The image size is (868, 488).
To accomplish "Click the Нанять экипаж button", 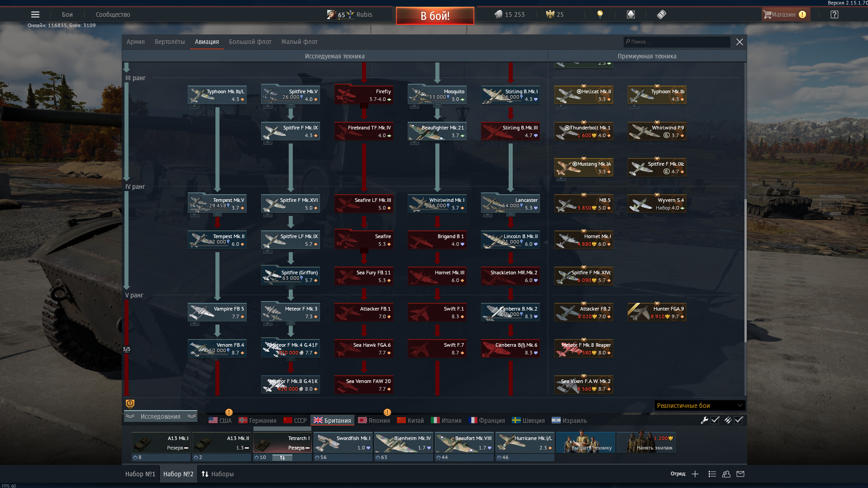I will pyautogui.click(x=647, y=442).
